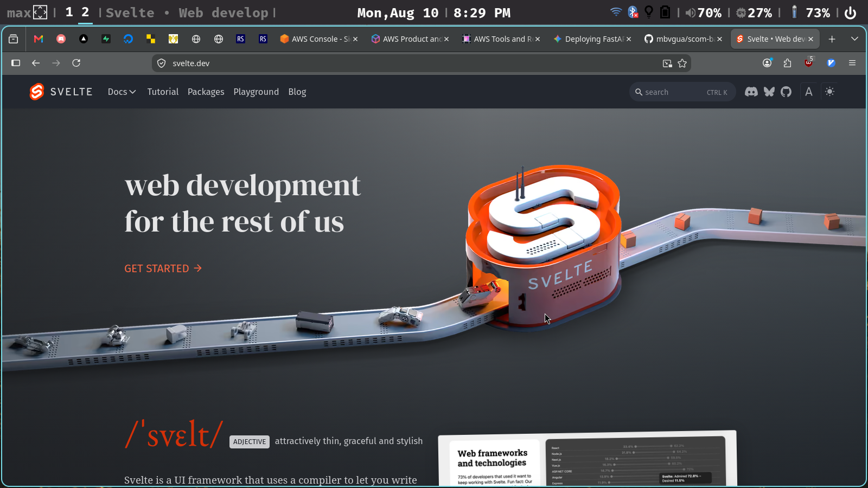Reload the svelte.dev page
This screenshot has width=868, height=488.
tap(76, 63)
